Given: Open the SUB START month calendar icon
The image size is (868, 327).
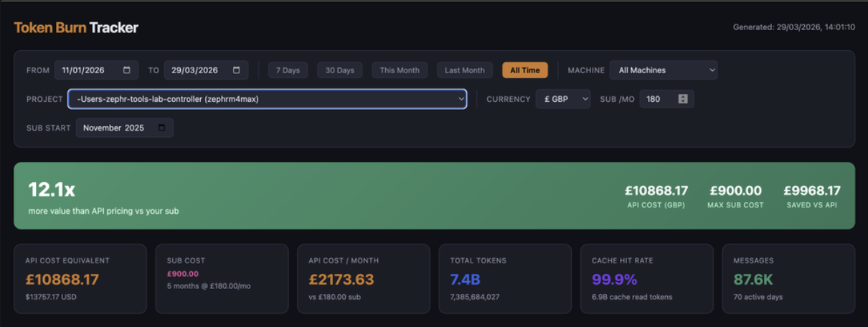Looking at the screenshot, I should [x=162, y=128].
